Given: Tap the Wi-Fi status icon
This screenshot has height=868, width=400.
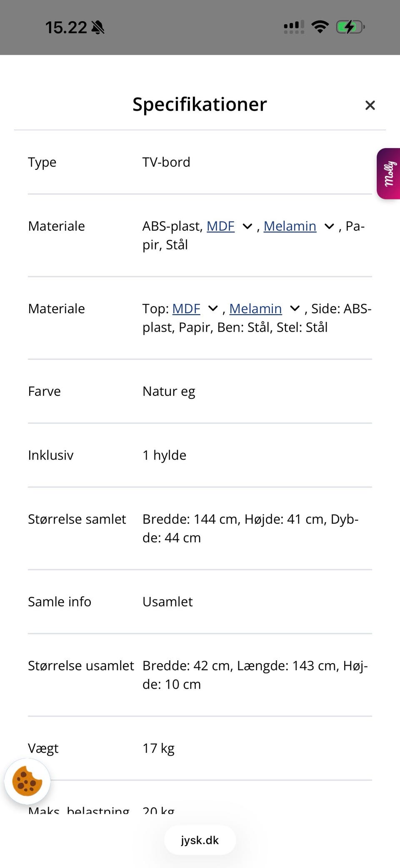Looking at the screenshot, I should pos(320,26).
